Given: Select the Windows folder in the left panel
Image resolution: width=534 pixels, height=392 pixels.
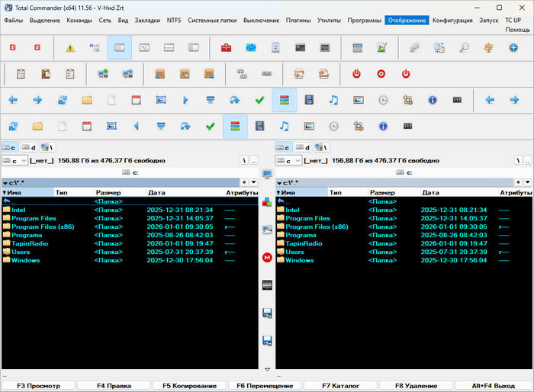Looking at the screenshot, I should click(25, 260).
